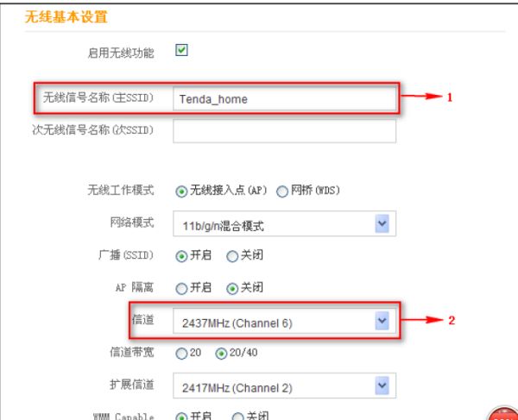Image resolution: width=518 pixels, height=420 pixels.
Task: Click the 无线基本设置 section heading
Action: [57, 16]
